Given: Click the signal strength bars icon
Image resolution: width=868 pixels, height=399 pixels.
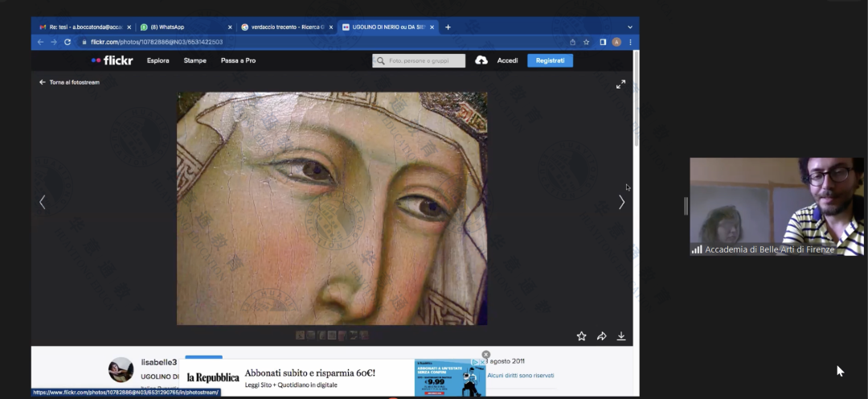Looking at the screenshot, I should pyautogui.click(x=697, y=249).
